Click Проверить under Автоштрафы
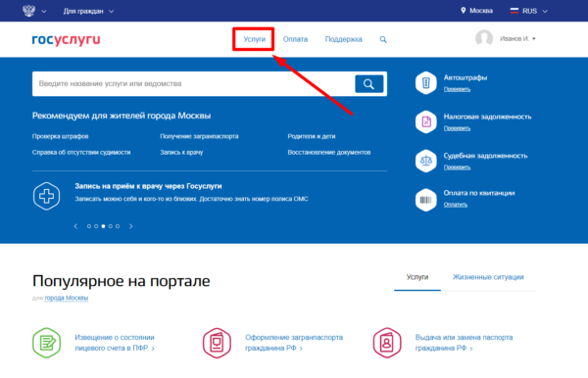The width and height of the screenshot is (588, 378). click(457, 89)
